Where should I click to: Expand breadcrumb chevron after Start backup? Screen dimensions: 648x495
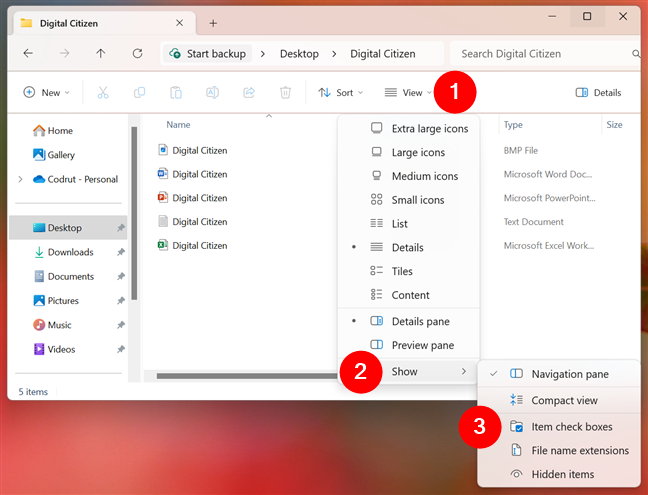coord(262,54)
